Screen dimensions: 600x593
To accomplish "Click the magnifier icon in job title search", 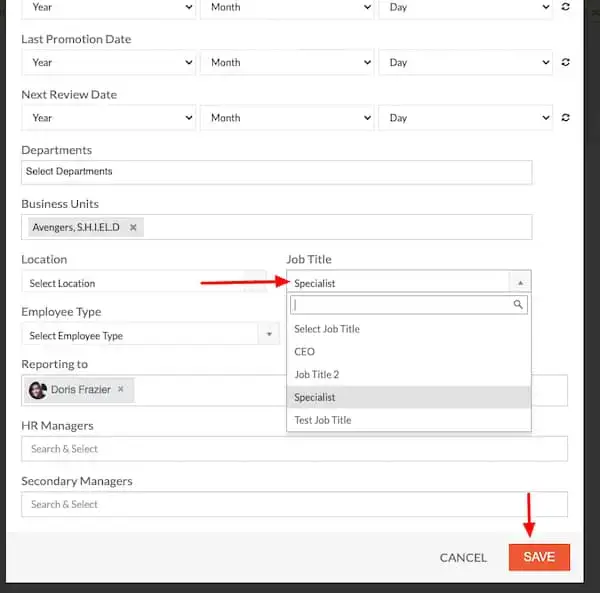I will 517,305.
